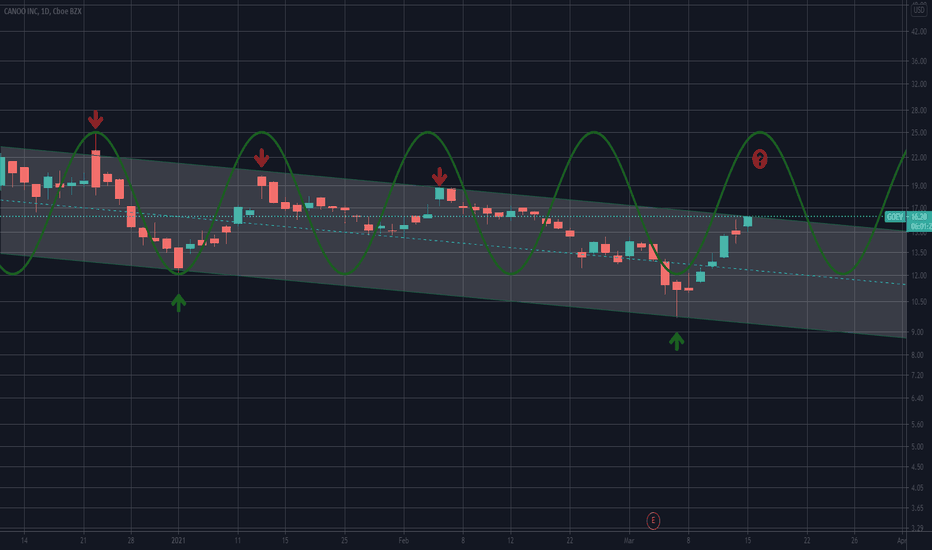This screenshot has width=932, height=550.
Task: Select green up arrow below the 2021 low
Action: (x=178, y=302)
